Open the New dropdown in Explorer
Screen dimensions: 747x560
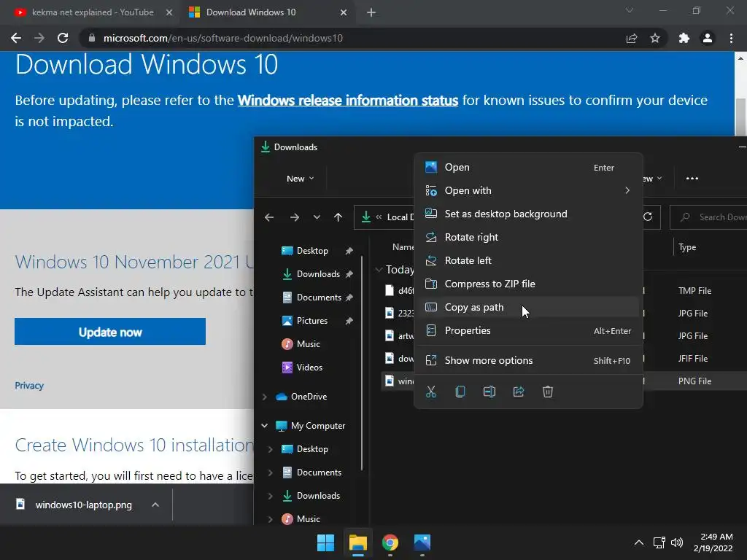pos(300,179)
